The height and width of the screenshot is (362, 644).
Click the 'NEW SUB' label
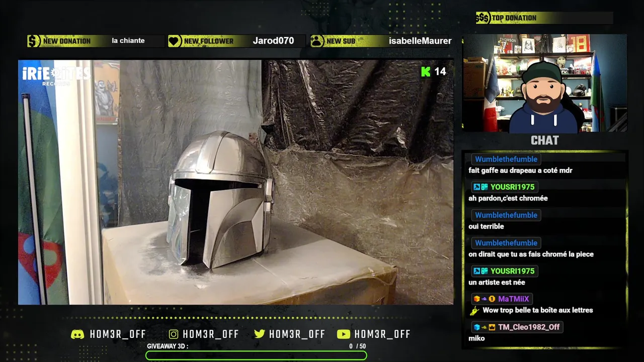(x=341, y=41)
